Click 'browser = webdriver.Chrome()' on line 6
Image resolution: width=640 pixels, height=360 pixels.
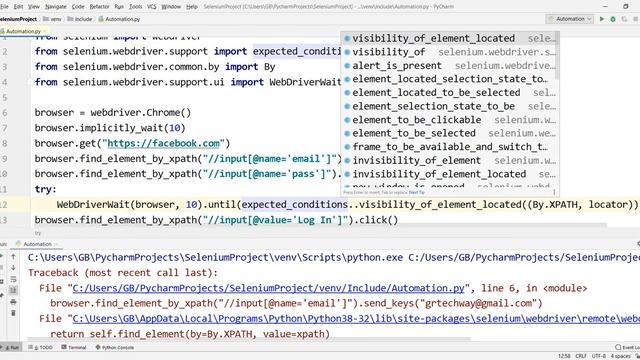113,113
